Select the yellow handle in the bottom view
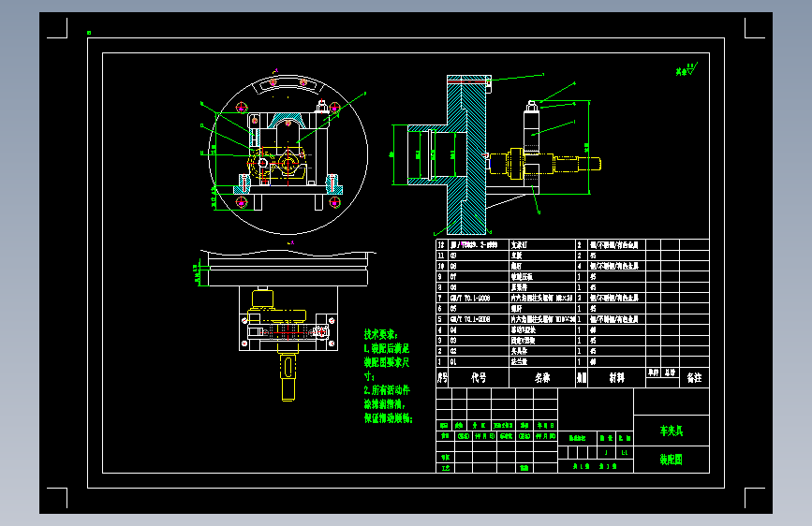 (x=288, y=377)
